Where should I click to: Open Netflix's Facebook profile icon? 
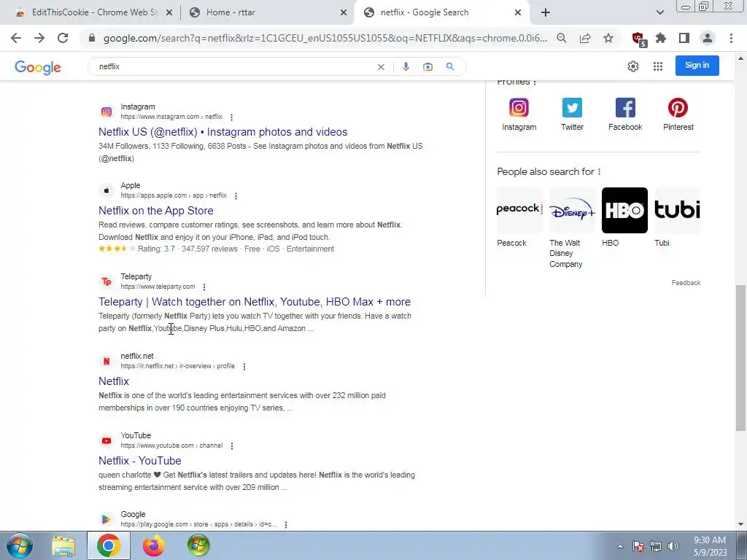(625, 108)
